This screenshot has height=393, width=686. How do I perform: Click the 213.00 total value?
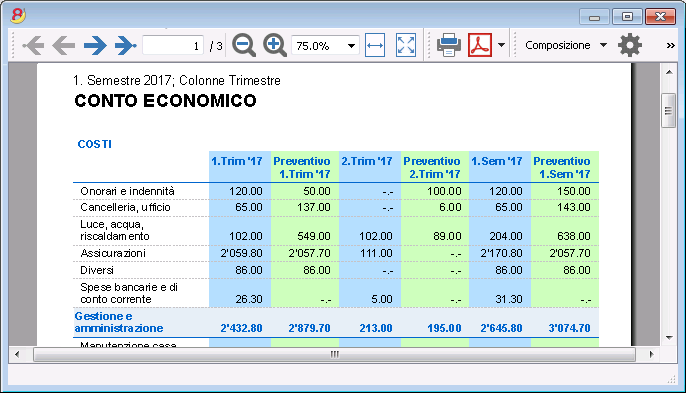376,328
